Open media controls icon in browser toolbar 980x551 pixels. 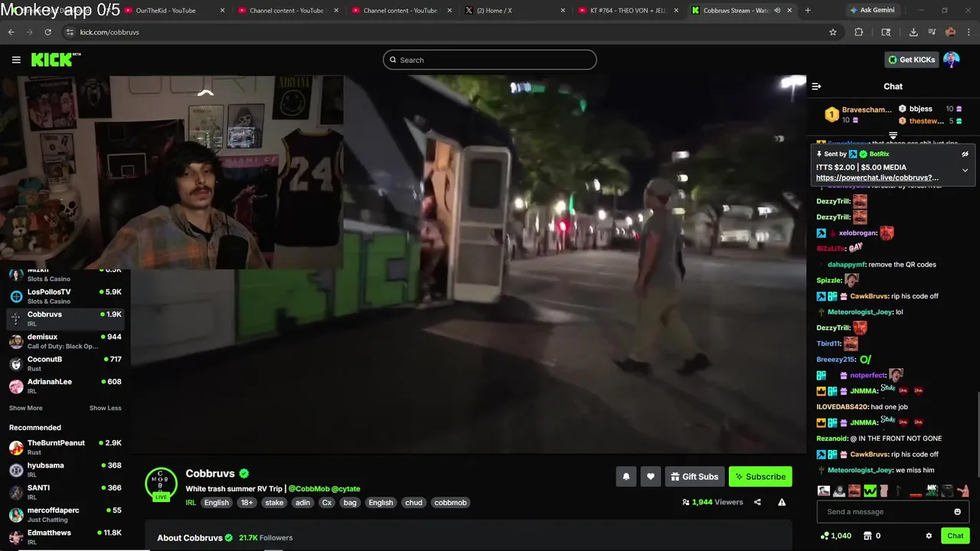point(932,32)
